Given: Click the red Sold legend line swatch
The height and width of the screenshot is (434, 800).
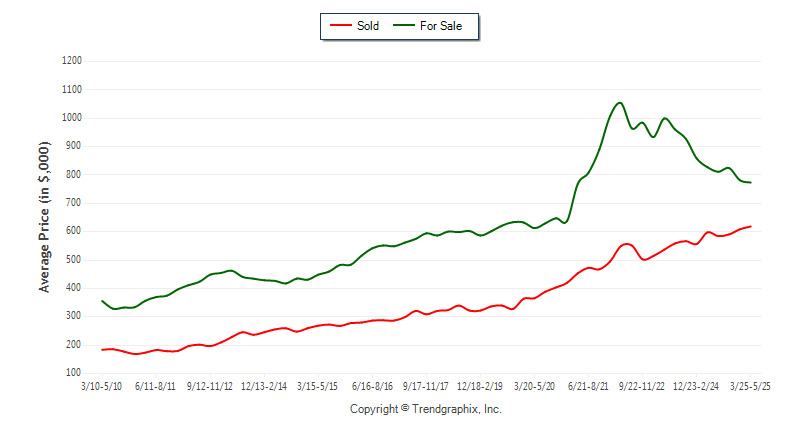Looking at the screenshot, I should 341,25.
